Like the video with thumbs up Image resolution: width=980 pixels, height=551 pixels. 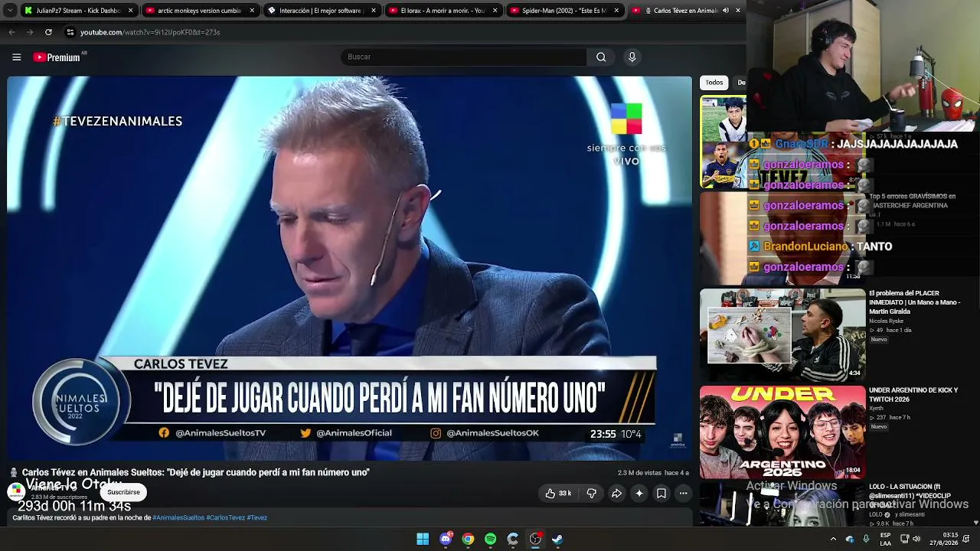click(557, 494)
